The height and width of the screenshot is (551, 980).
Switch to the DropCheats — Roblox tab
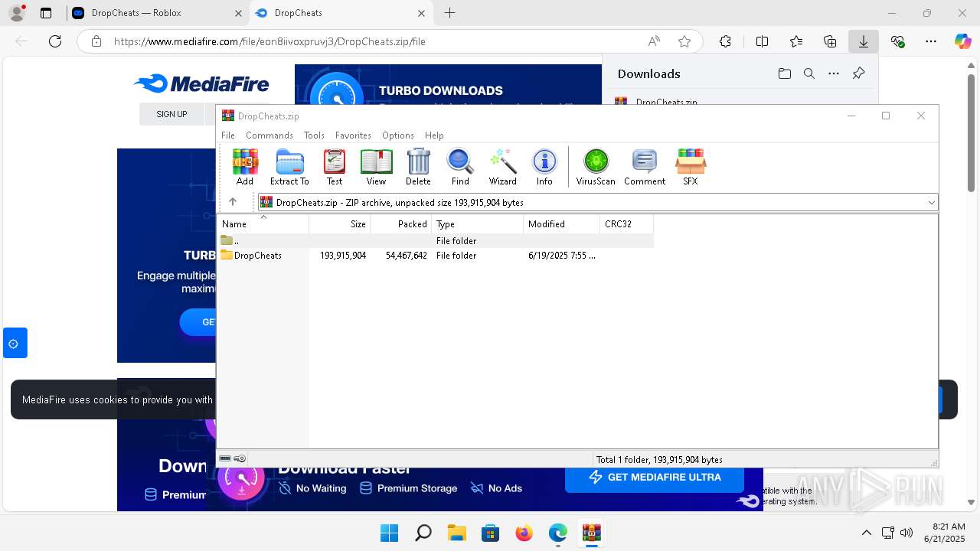(x=158, y=13)
